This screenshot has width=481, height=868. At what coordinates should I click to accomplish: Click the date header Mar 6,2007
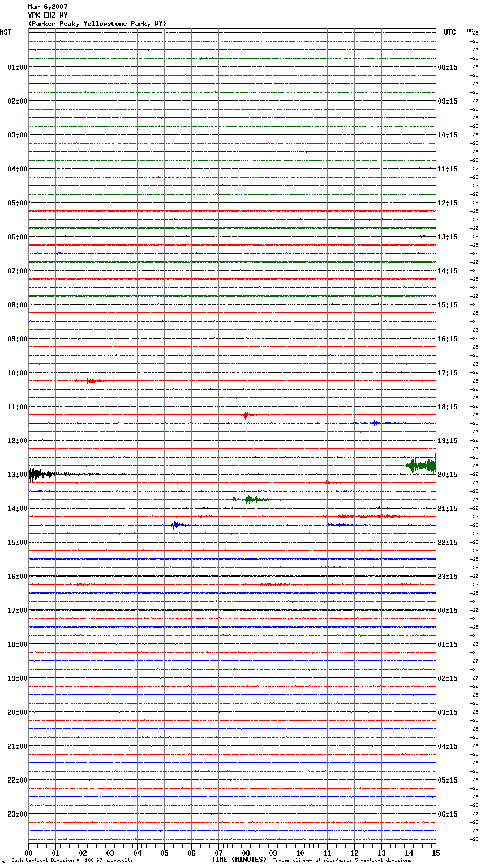(48, 7)
